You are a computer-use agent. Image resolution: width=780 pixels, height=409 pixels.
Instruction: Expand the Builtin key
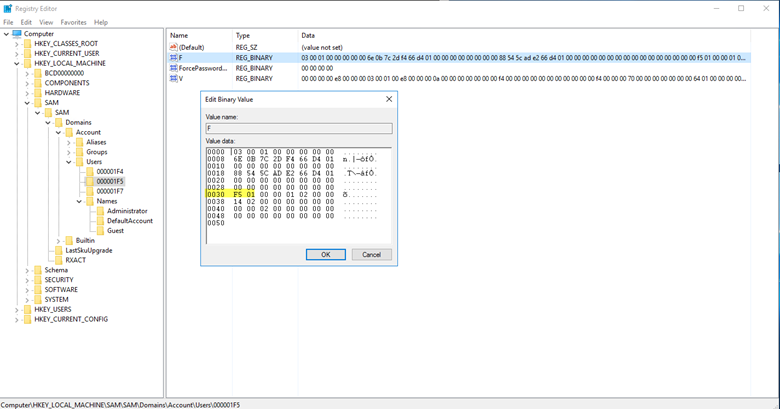(58, 241)
